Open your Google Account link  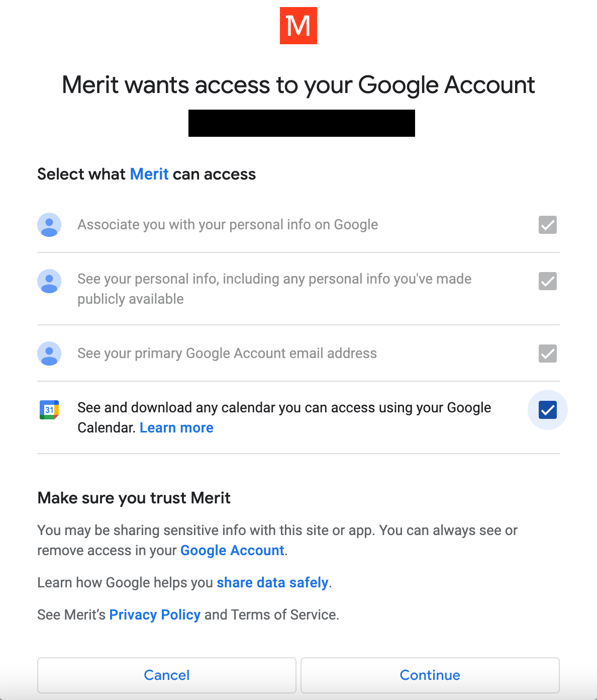[x=232, y=550]
